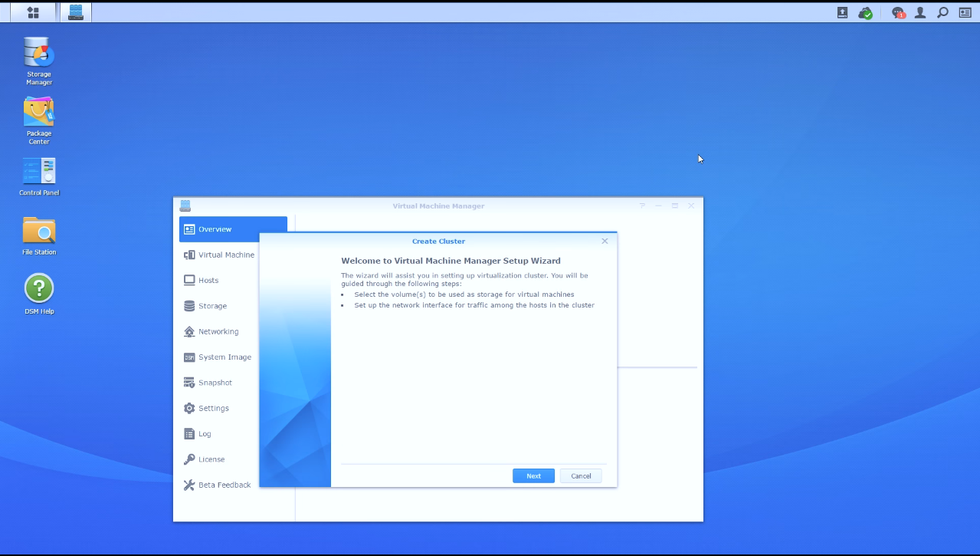Viewport: 980px width, 556px height.
Task: Open Virtual Machine section
Action: click(x=219, y=255)
